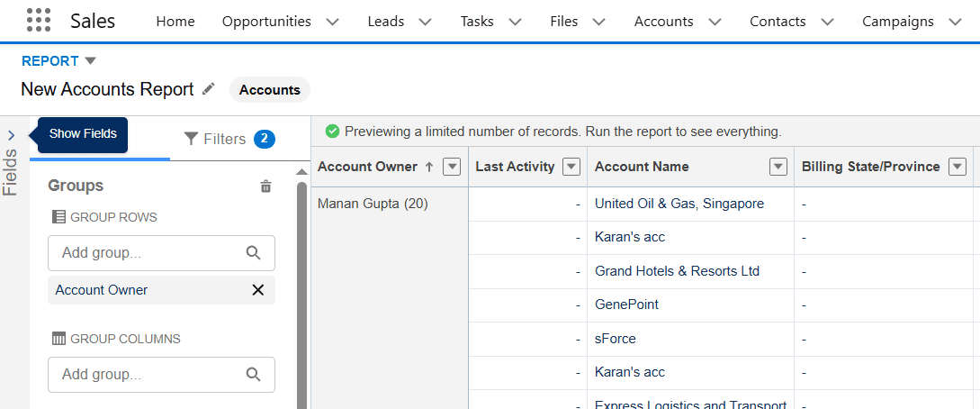Delete all groups with trash icon
Image resolution: width=980 pixels, height=409 pixels.
(265, 186)
